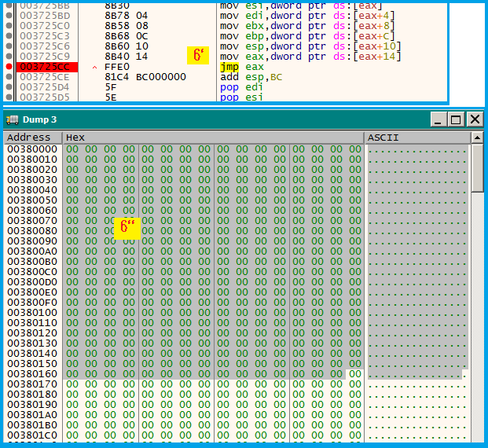Image resolution: width=488 pixels, height=448 pixels.
Task: Minimize the Dump 3 window
Action: (438, 119)
